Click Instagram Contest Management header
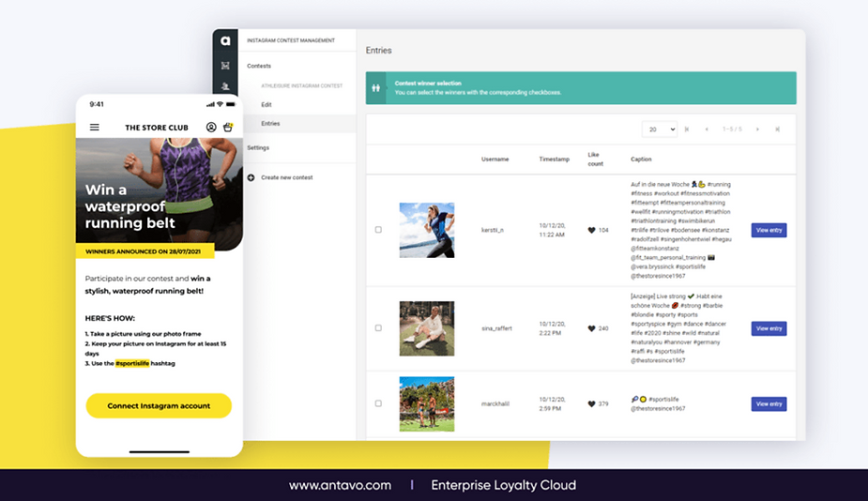This screenshot has height=501, width=868. click(291, 40)
